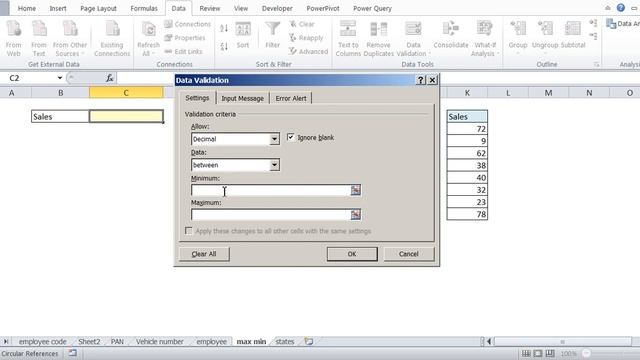640x360 pixels.
Task: Click the From Web icon
Action: coord(13,38)
